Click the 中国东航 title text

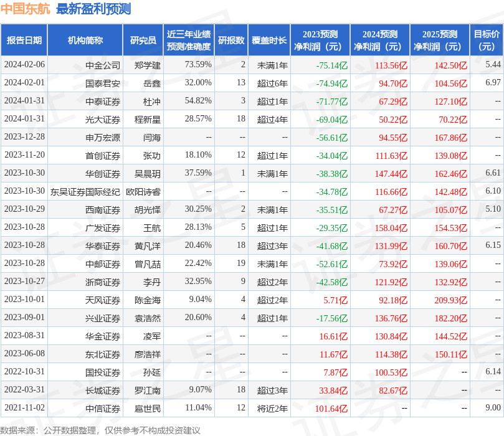[x=25, y=9]
